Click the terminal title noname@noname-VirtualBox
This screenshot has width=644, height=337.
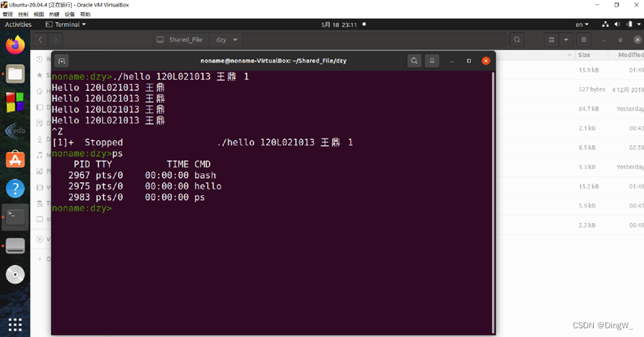click(x=273, y=61)
